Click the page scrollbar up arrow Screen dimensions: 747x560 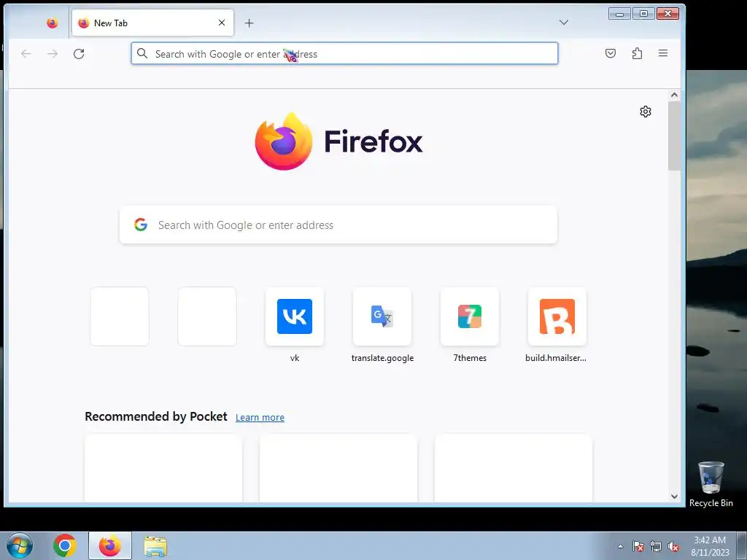point(674,95)
